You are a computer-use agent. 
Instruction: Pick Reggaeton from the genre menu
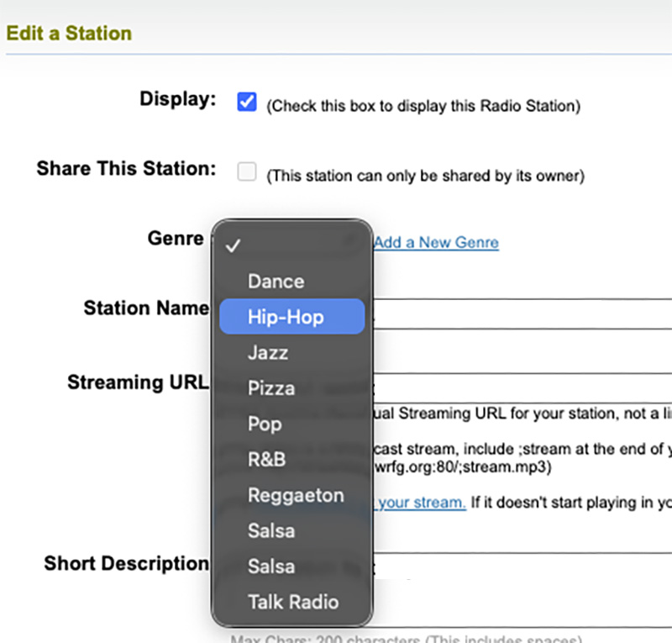291,495
